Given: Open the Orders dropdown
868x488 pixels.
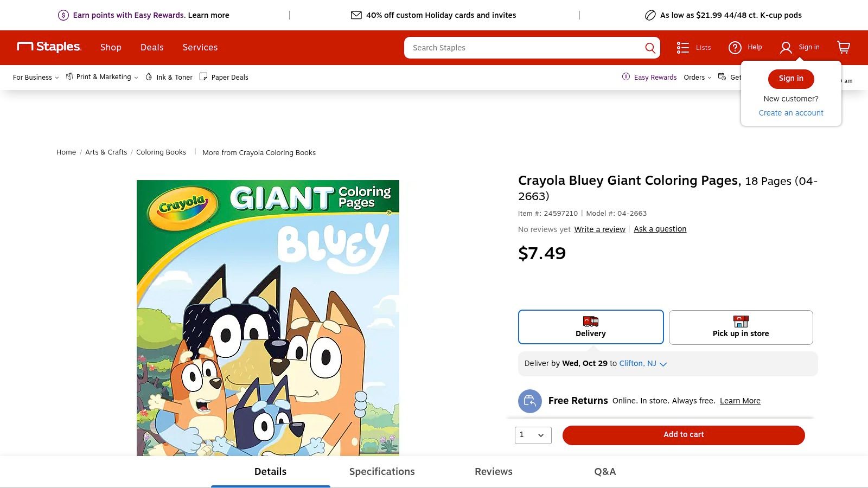Looking at the screenshot, I should 697,78.
